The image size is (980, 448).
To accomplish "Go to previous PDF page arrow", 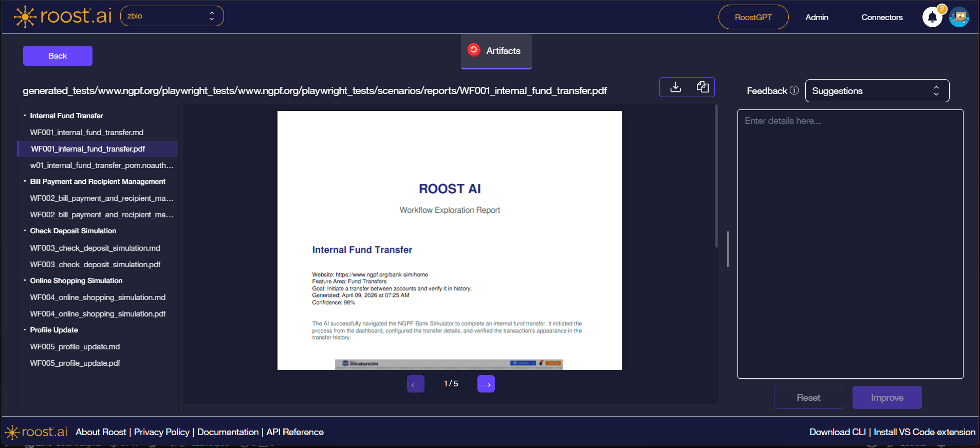I will tap(416, 384).
